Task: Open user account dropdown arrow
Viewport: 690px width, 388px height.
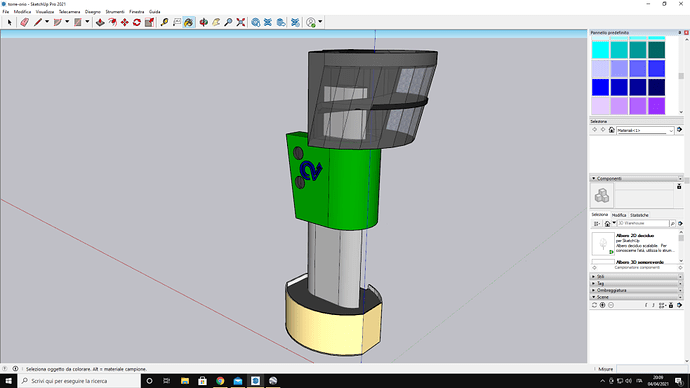Action: pyautogui.click(x=320, y=22)
